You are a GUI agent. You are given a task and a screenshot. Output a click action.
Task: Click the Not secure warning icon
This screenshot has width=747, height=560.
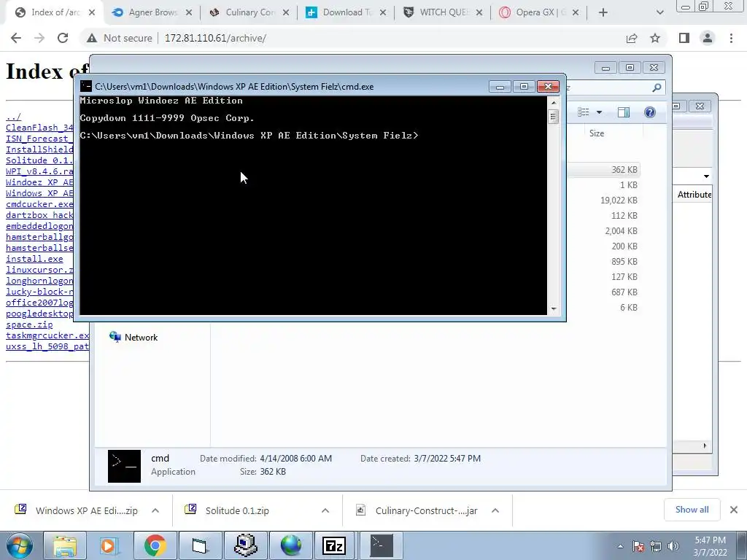(92, 38)
